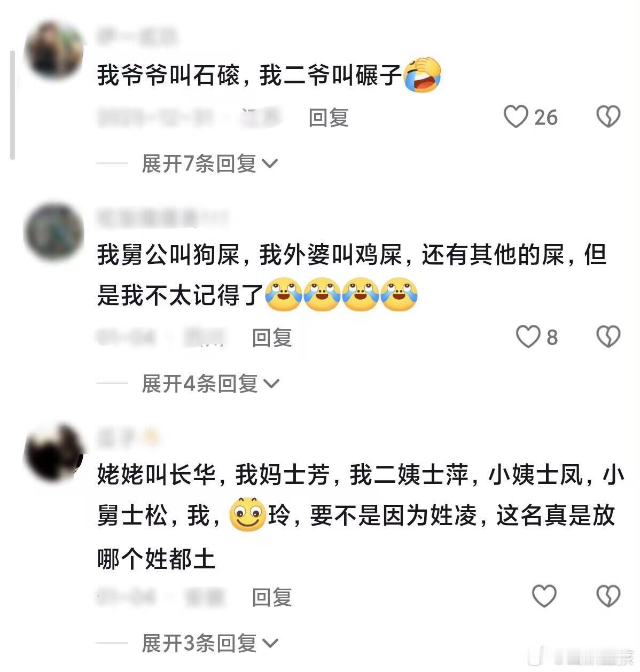Tap broken heart on the 狗屎 comment
The height and width of the screenshot is (672, 640).
[x=608, y=337]
